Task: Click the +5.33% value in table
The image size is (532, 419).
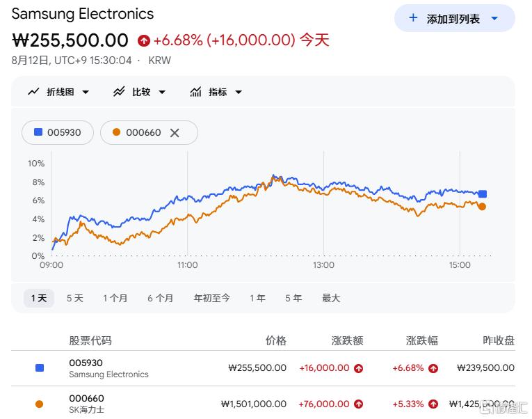Action: pyautogui.click(x=408, y=404)
